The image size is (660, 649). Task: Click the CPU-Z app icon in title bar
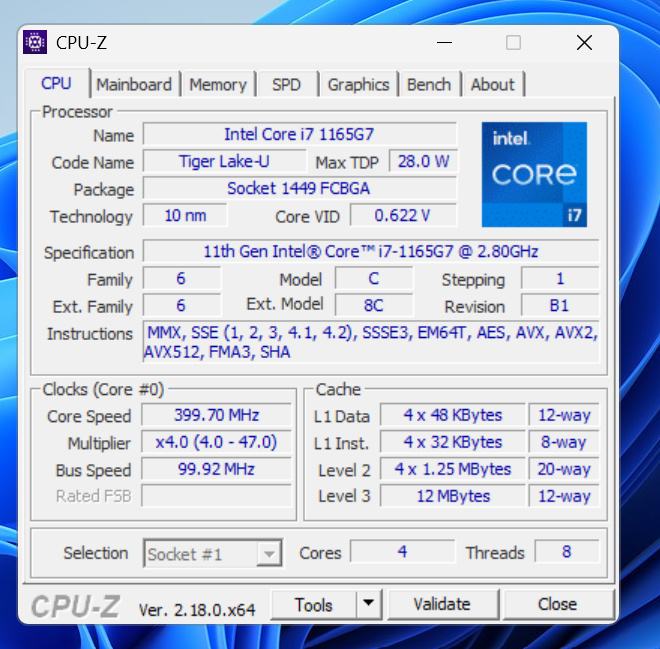pos(35,42)
